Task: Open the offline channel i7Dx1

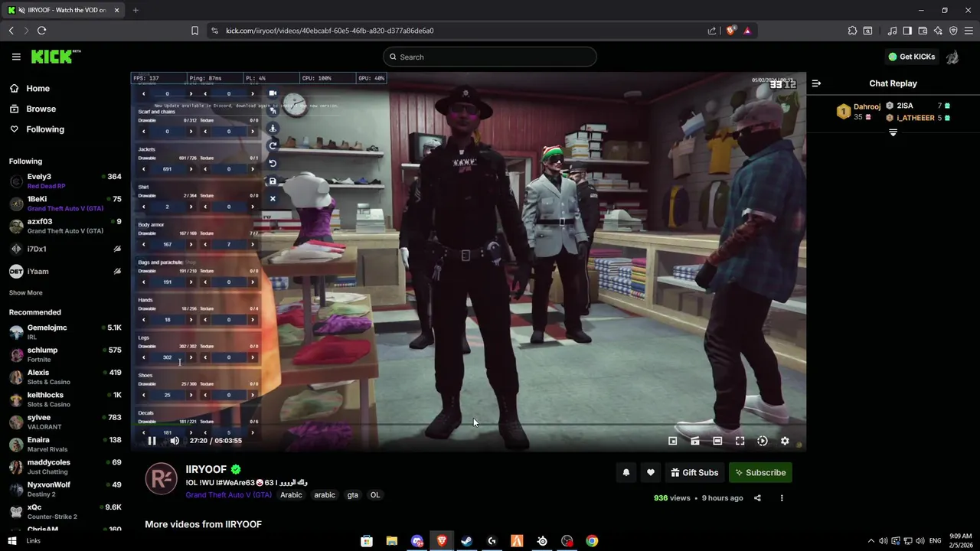Action: pyautogui.click(x=65, y=249)
